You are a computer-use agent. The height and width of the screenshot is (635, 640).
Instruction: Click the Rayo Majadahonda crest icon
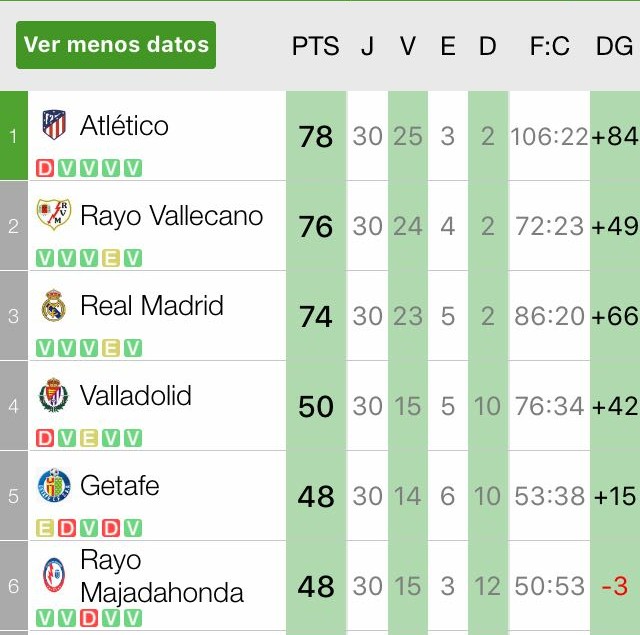[x=54, y=576]
